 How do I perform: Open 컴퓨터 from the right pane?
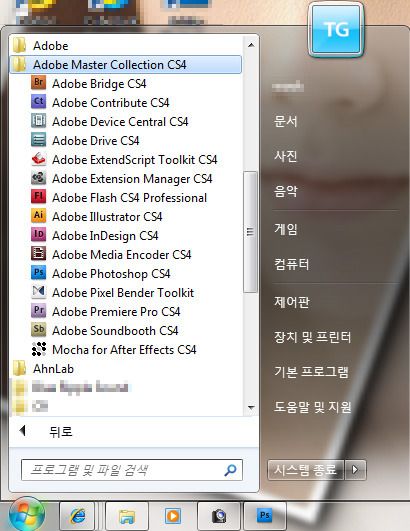292,264
